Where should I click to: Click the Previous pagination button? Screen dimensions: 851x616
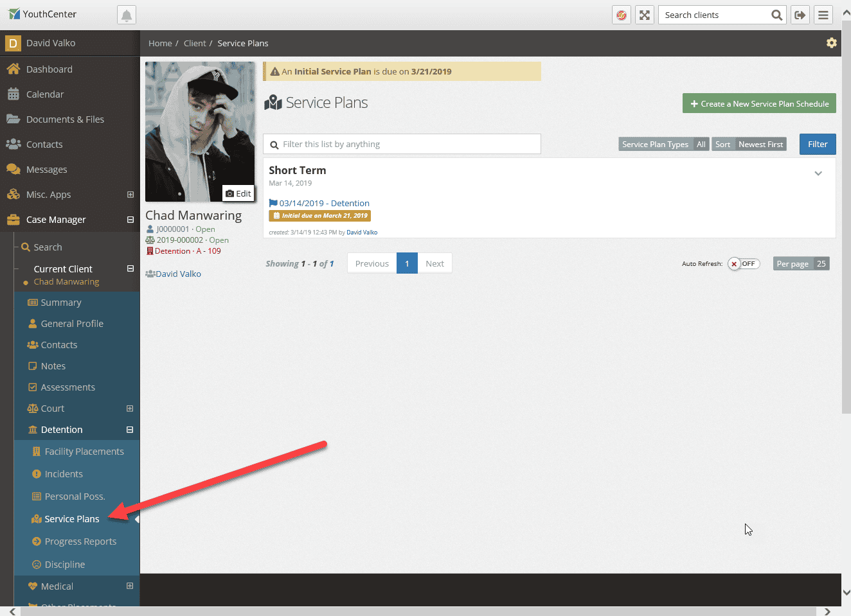point(372,263)
